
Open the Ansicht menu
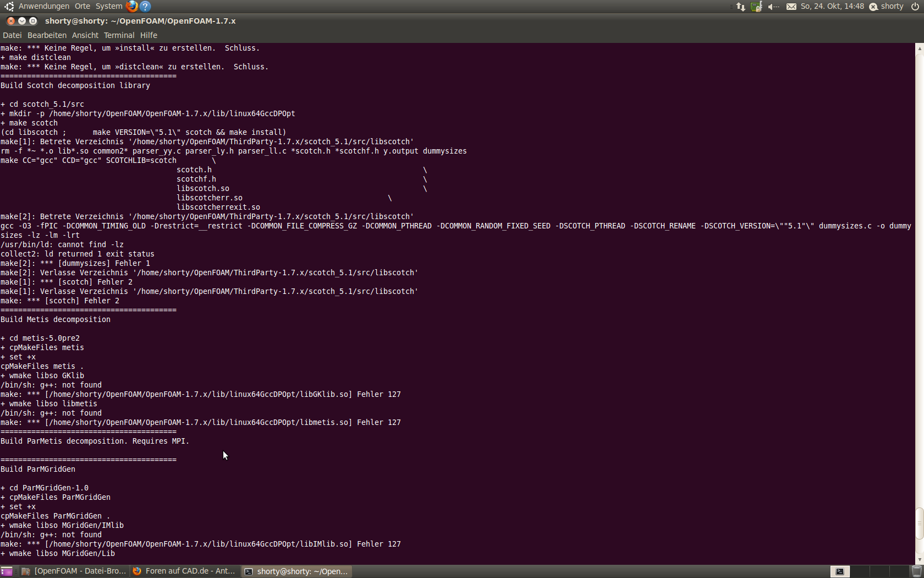pos(85,35)
